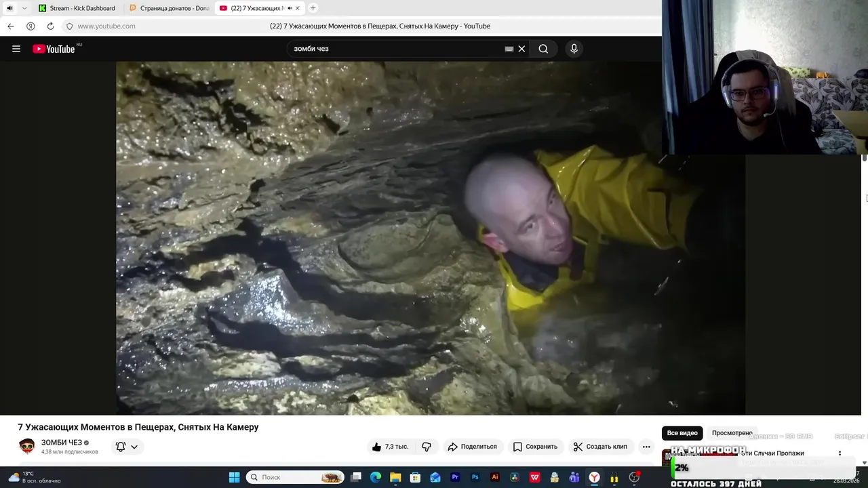Open the Yandex account icon beside back arrow
Screen dimensions: 868x488
click(x=31, y=26)
